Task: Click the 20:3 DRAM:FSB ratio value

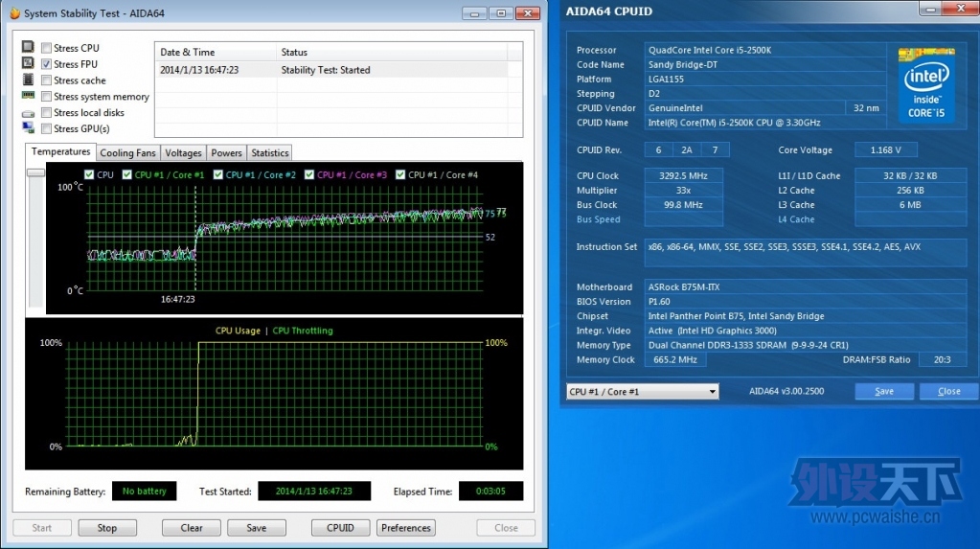Action: (942, 359)
